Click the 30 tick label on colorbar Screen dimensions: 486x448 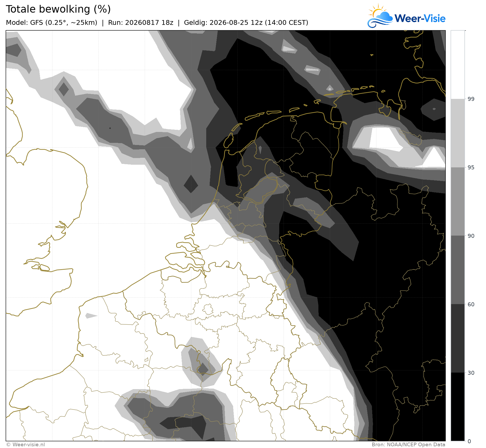(471, 373)
